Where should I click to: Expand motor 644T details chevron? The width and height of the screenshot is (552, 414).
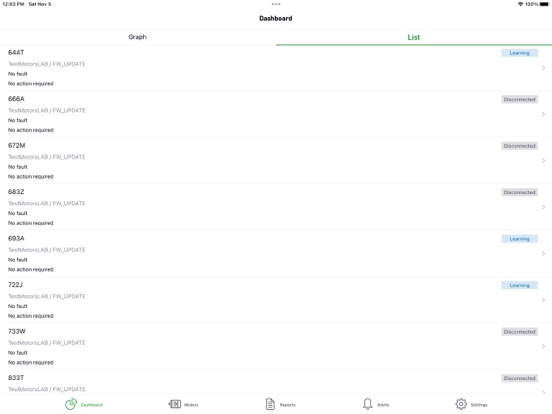click(544, 68)
